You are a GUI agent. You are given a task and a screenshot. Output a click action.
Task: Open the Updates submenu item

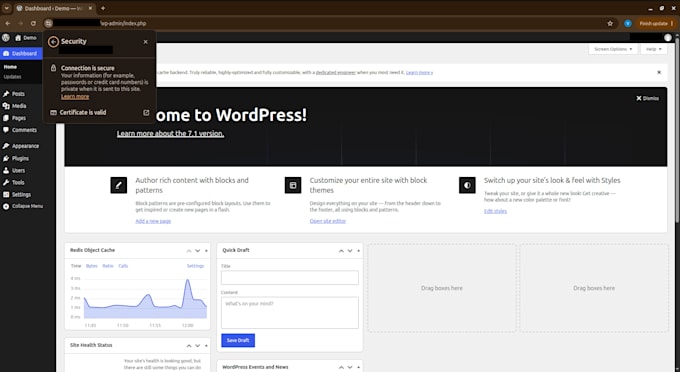pyautogui.click(x=13, y=77)
